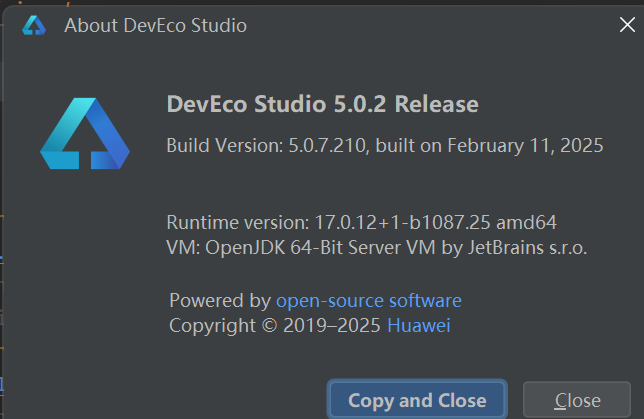Click the large DevEco Studio logo
Screen dimensions: 644x419
click(85, 134)
